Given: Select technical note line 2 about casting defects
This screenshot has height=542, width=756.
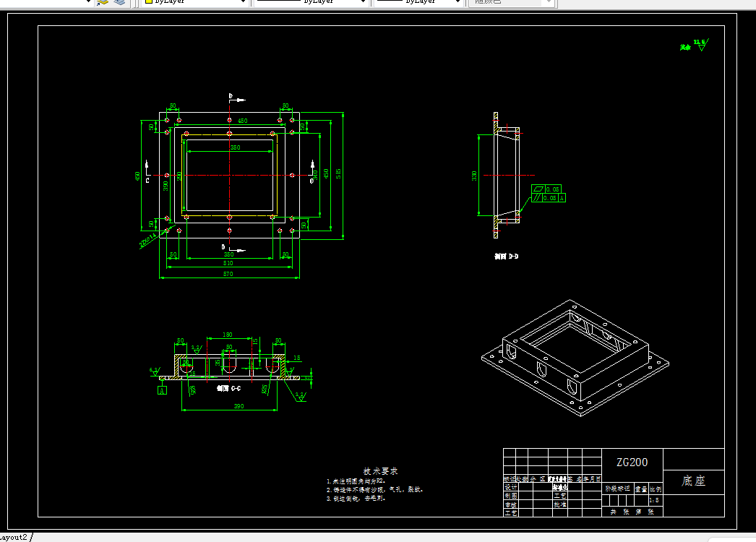Looking at the screenshot, I should (x=374, y=489).
